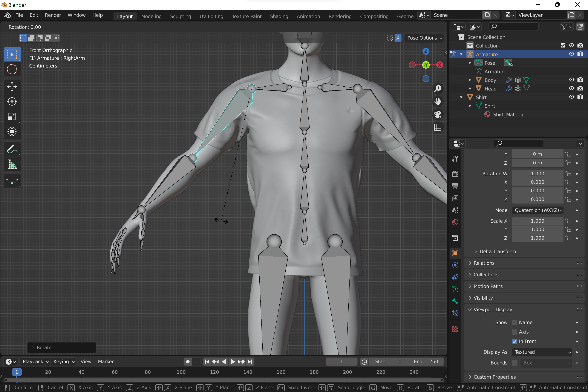This screenshot has height=392, width=588.
Task: Click the Keying menu button
Action: [64, 361]
